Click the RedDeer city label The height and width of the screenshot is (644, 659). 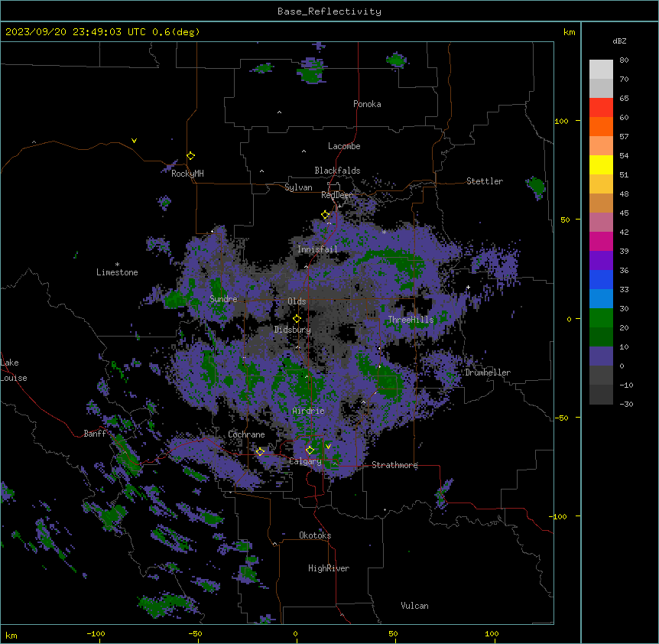point(337,195)
